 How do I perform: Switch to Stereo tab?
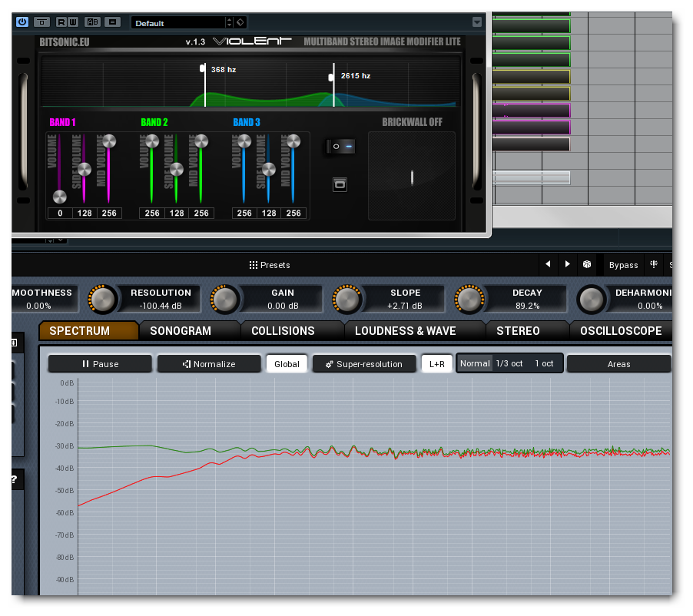coord(527,330)
